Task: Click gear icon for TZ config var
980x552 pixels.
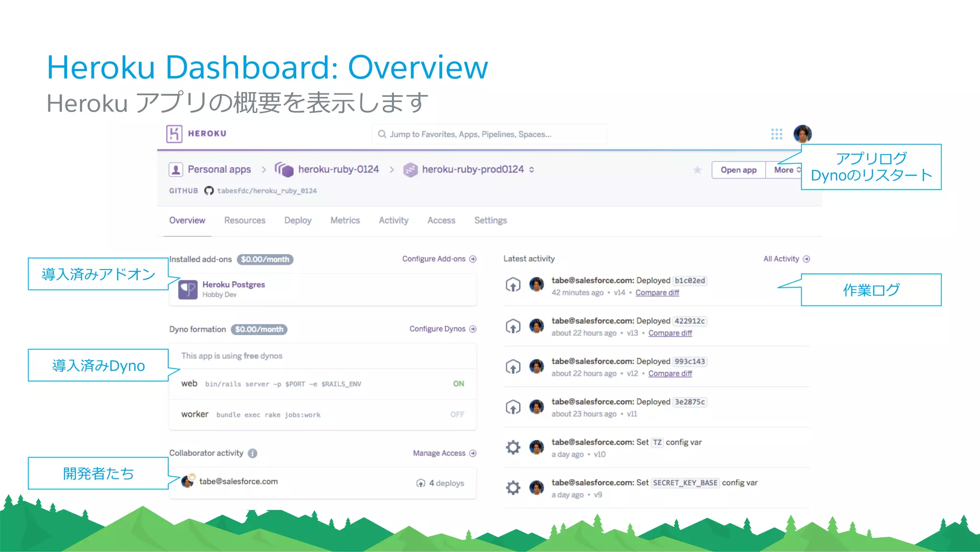Action: point(513,447)
